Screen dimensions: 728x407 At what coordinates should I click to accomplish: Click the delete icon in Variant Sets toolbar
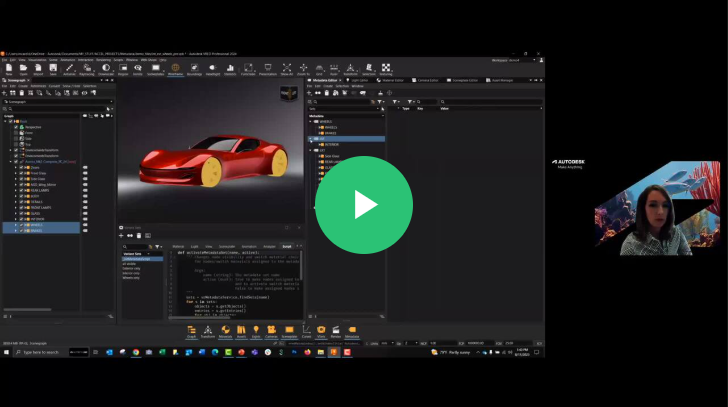point(139,236)
